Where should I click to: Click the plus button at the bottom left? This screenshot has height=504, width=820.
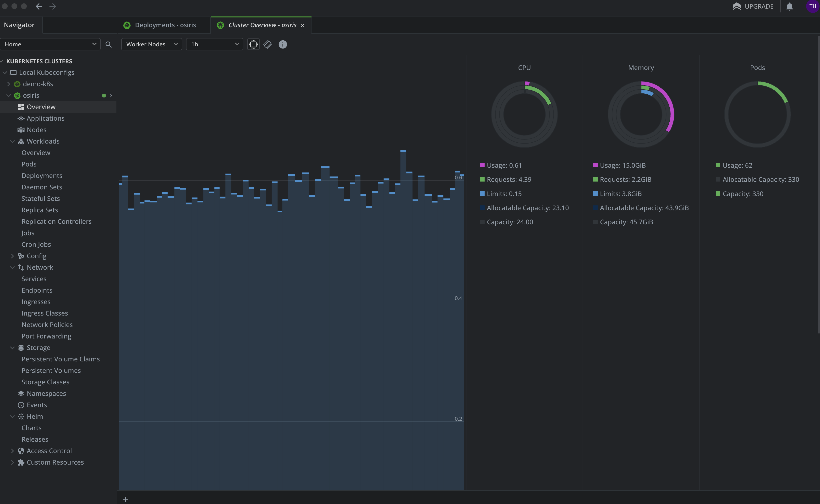[x=126, y=499]
